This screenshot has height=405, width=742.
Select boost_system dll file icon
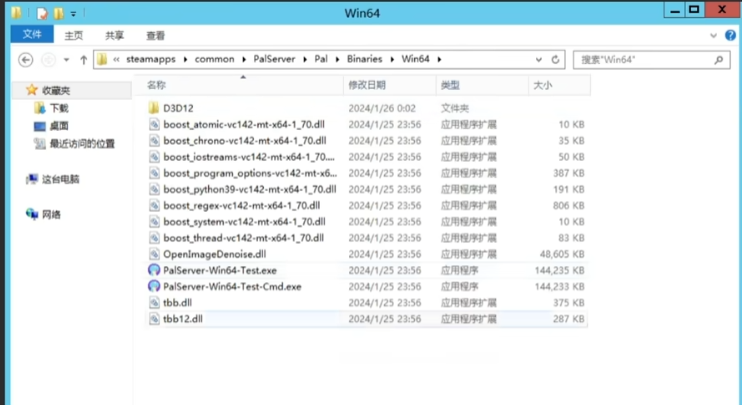pos(154,221)
